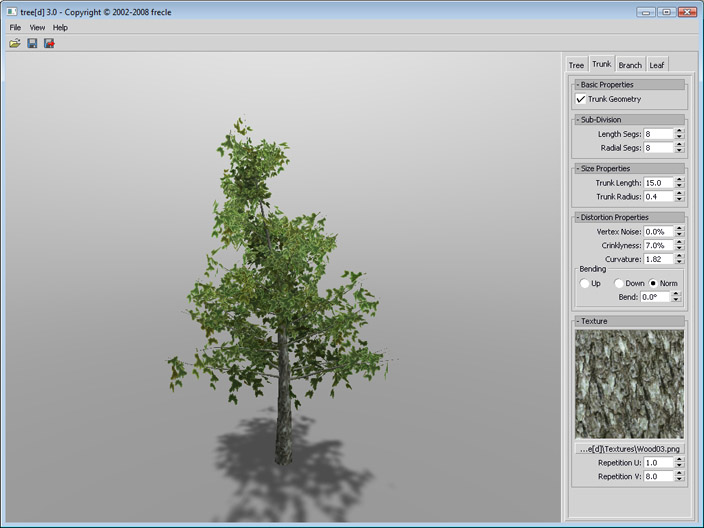
Task: Select the Down bending radio button
Action: point(619,283)
